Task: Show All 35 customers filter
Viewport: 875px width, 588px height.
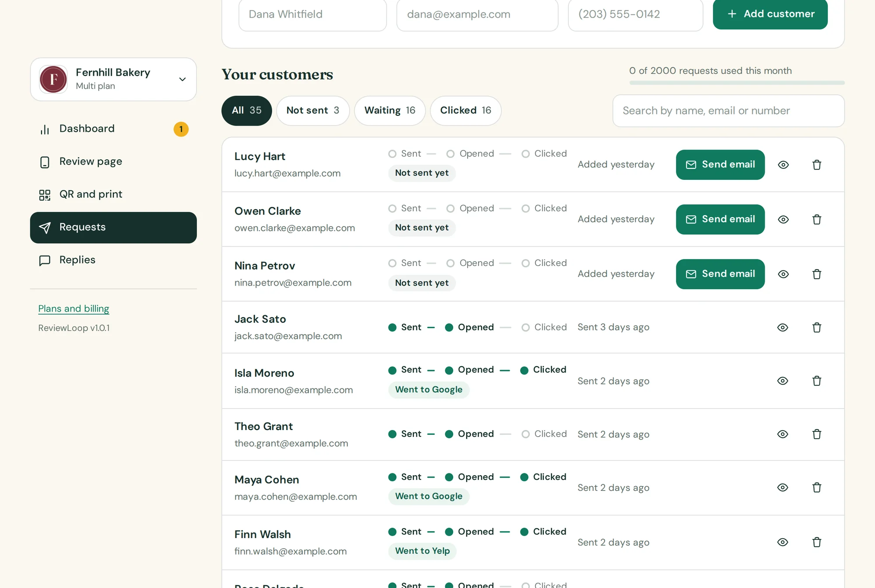Action: (x=247, y=111)
